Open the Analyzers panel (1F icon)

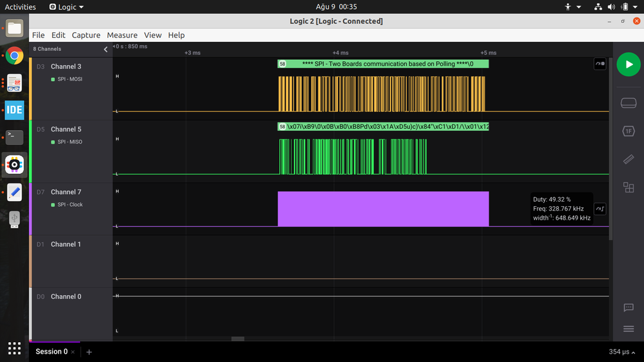click(x=629, y=131)
